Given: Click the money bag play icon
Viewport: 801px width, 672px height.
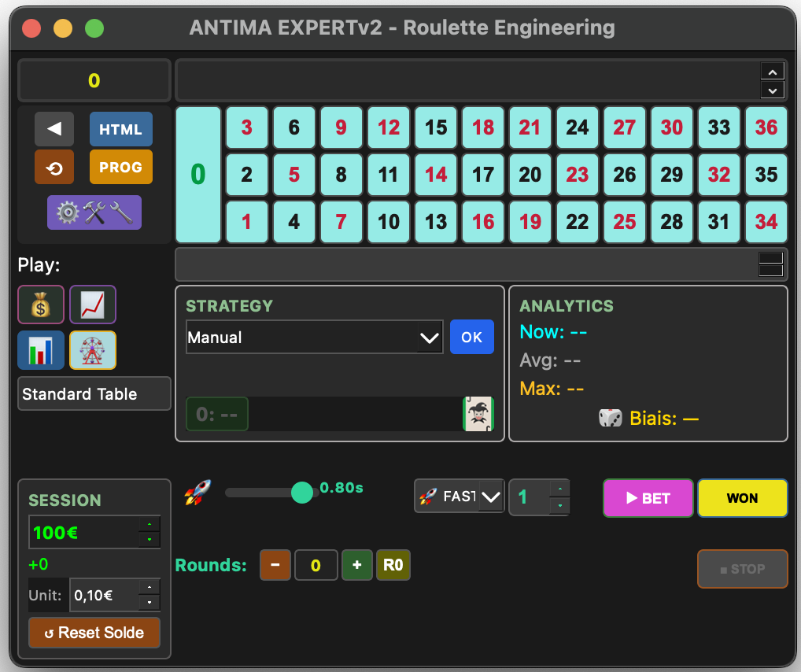Looking at the screenshot, I should (41, 305).
